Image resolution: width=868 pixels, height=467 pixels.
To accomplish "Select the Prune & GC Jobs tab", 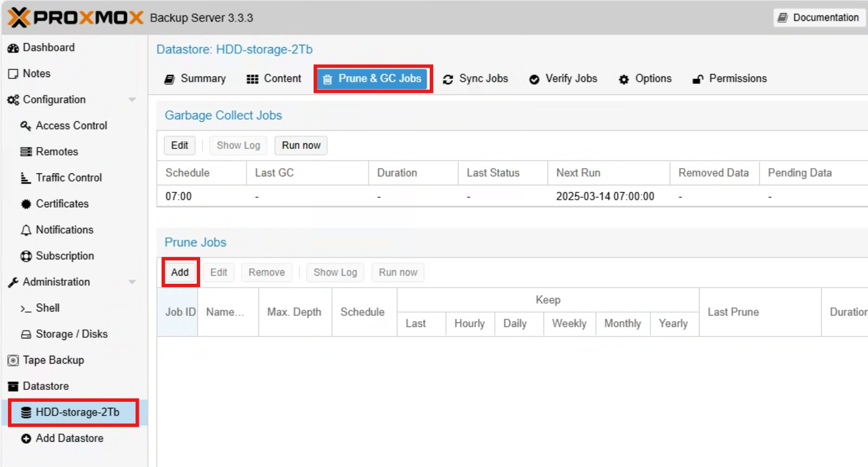I will 373,78.
